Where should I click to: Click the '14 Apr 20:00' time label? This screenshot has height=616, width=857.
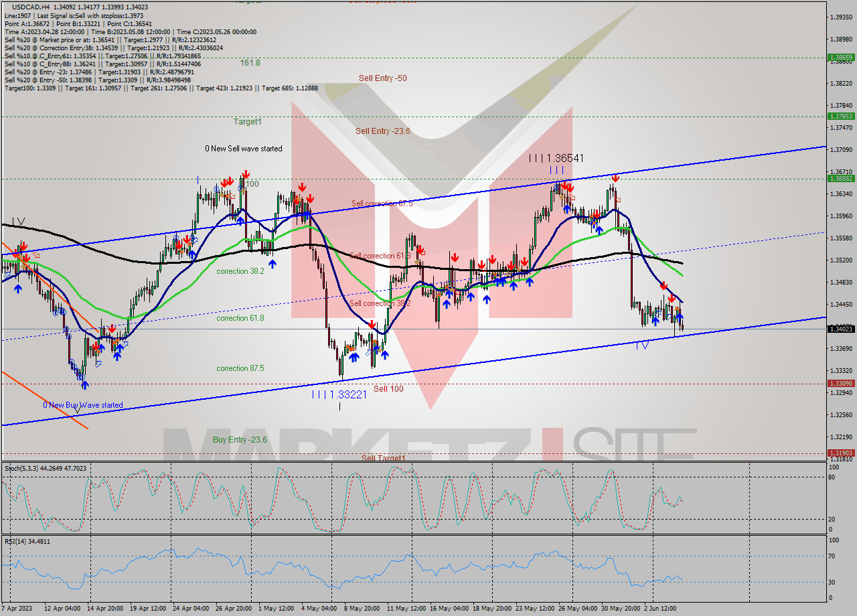106,609
